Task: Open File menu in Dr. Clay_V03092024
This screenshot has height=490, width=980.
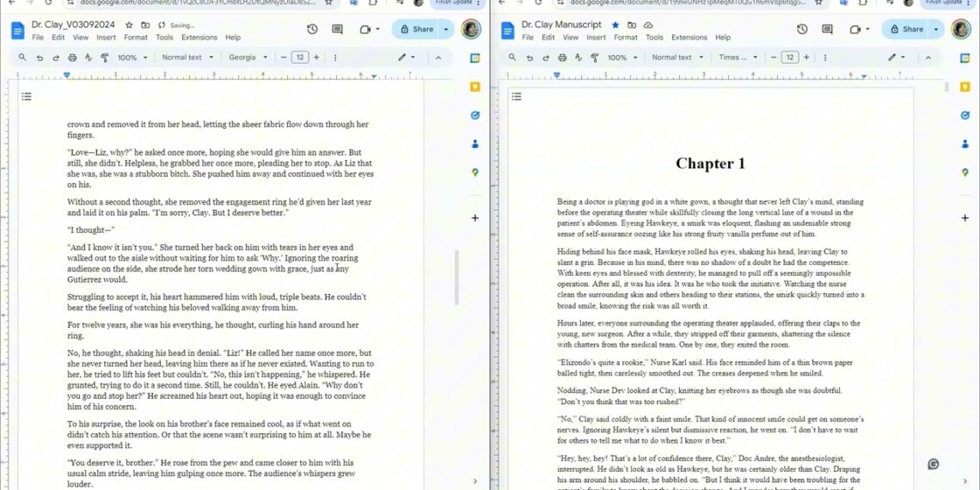Action: [x=38, y=38]
